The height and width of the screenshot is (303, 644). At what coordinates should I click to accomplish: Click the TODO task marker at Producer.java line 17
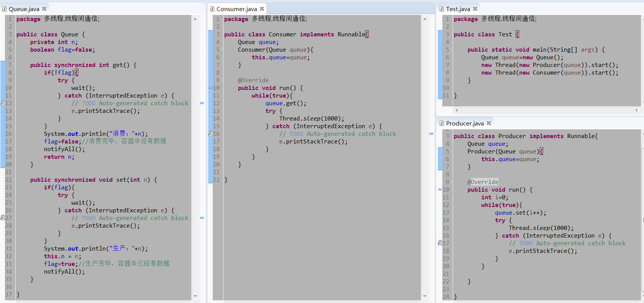pyautogui.click(x=440, y=243)
